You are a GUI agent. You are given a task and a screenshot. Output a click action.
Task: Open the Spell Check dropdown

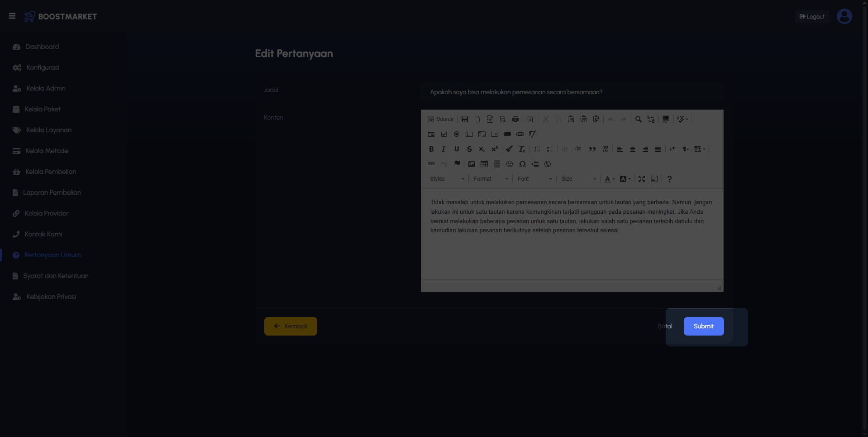click(682, 119)
